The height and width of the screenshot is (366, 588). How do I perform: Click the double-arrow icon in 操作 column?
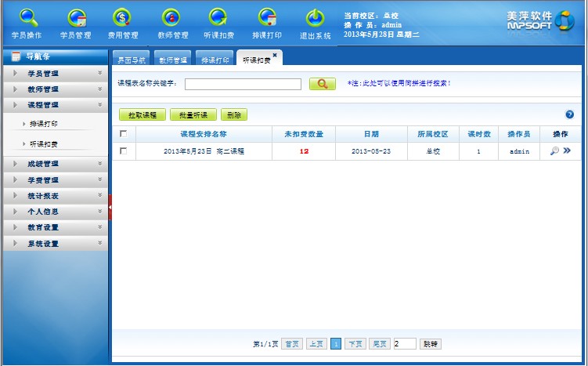click(566, 151)
